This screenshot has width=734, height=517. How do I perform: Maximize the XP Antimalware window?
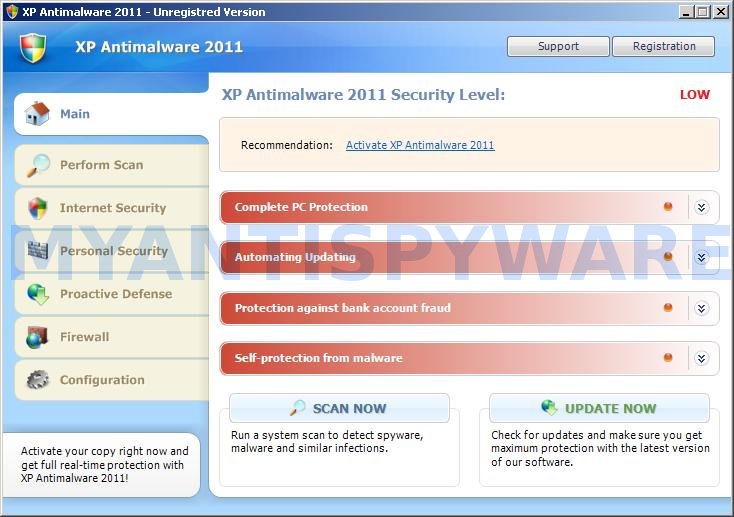(703, 12)
